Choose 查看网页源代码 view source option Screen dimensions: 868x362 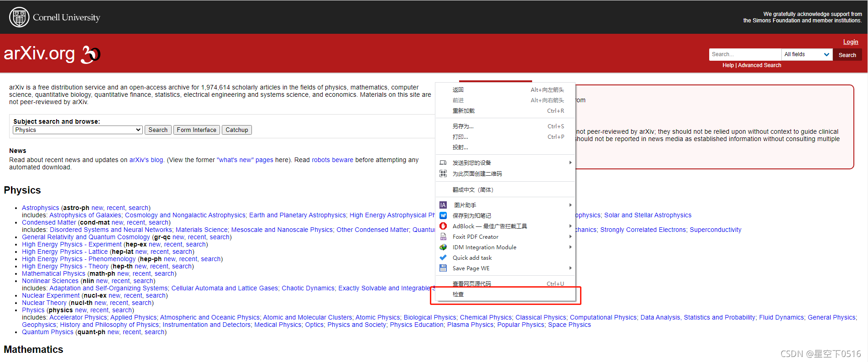(505, 283)
